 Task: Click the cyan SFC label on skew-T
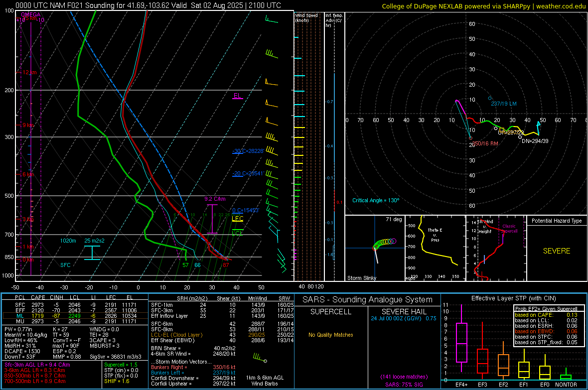pyautogui.click(x=65, y=265)
